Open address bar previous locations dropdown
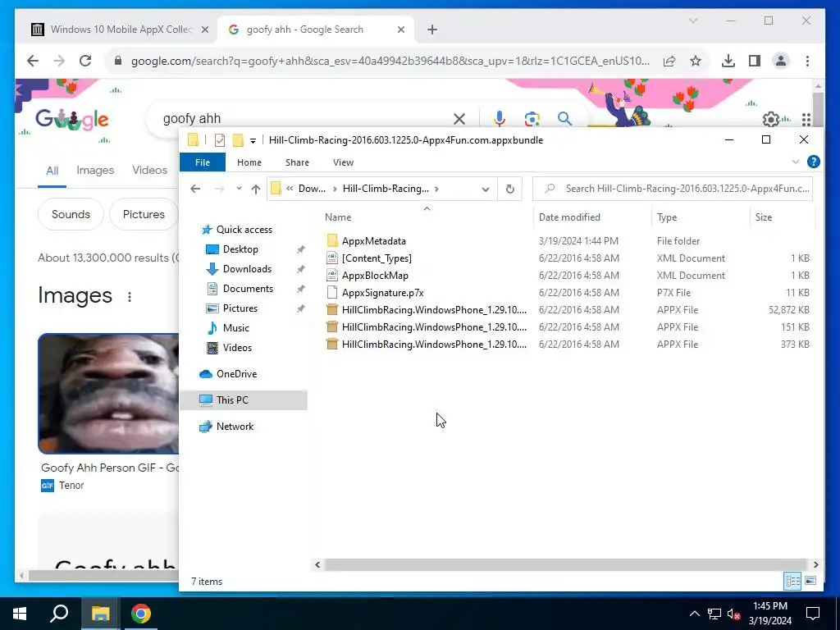The width and height of the screenshot is (840, 630). coord(486,189)
